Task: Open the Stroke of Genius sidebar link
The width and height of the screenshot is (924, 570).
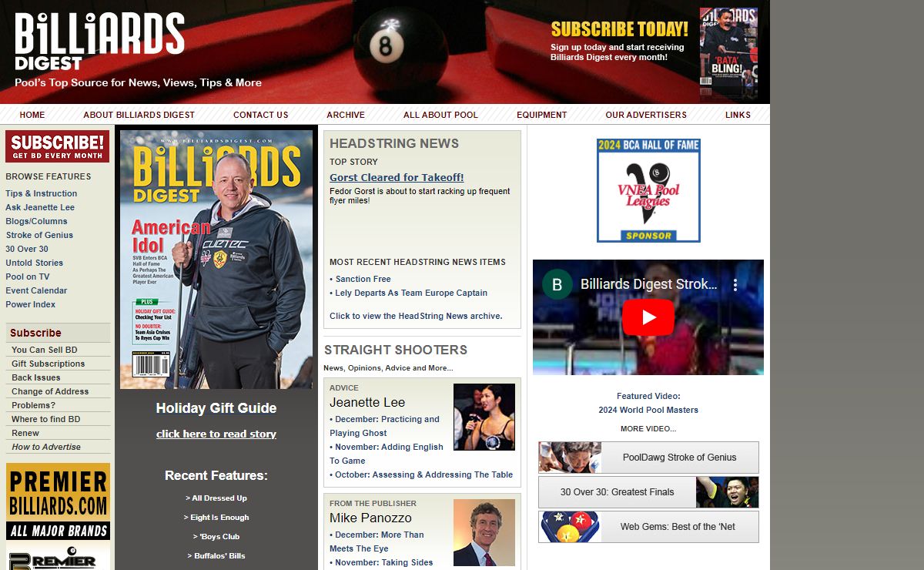Action: coord(39,235)
